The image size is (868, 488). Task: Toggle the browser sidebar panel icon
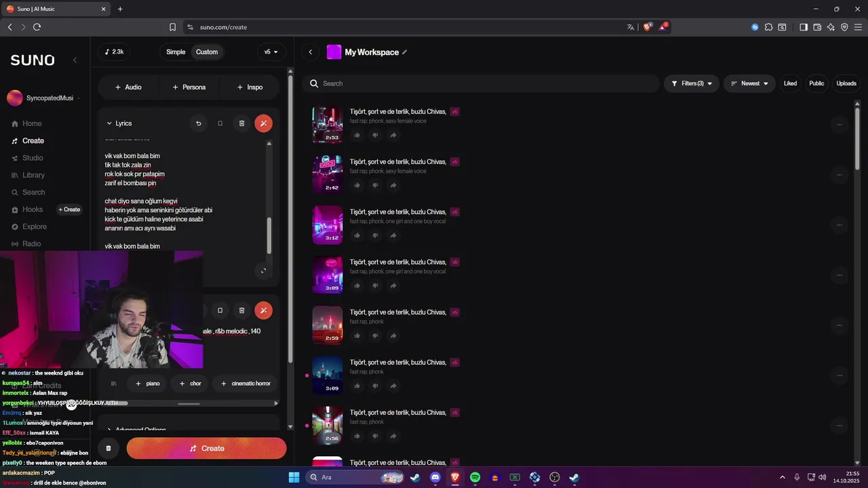coord(804,27)
